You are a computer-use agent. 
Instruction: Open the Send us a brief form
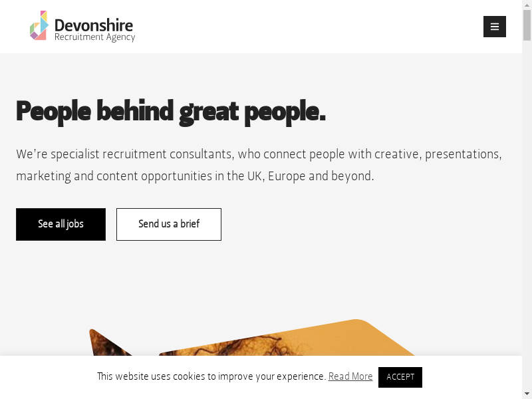point(169,224)
